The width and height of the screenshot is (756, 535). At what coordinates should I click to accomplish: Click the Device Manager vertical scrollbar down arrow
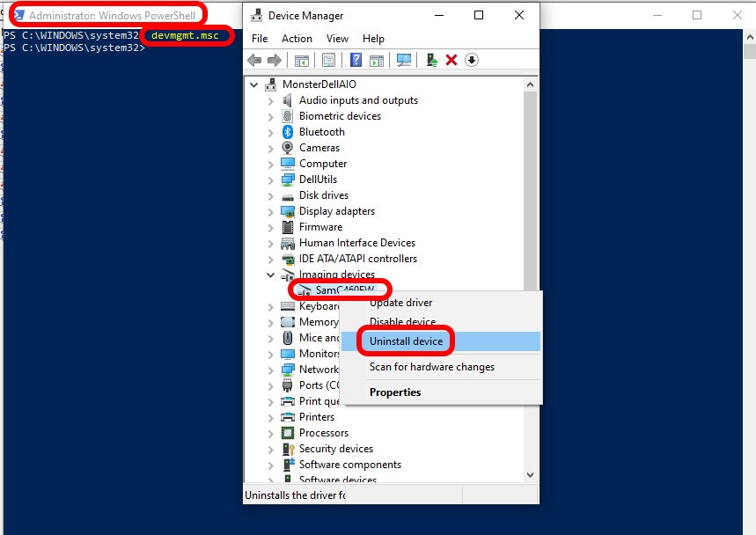tap(531, 475)
